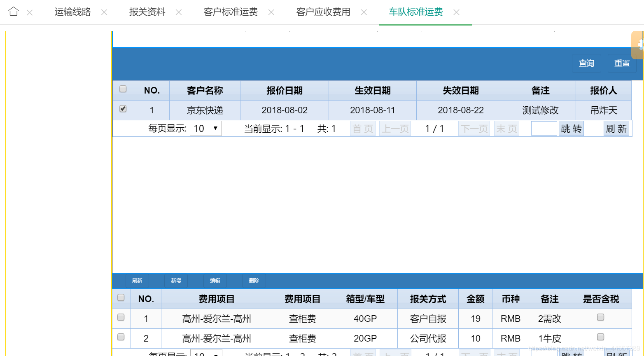
Task: Check the row 2 checkbox for 20GP
Action: pos(121,337)
